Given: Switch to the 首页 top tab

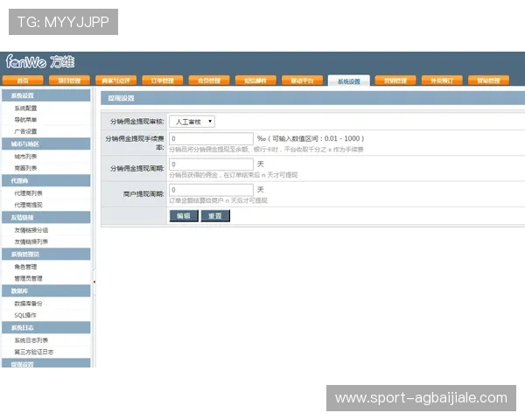Looking at the screenshot, I should 23,80.
